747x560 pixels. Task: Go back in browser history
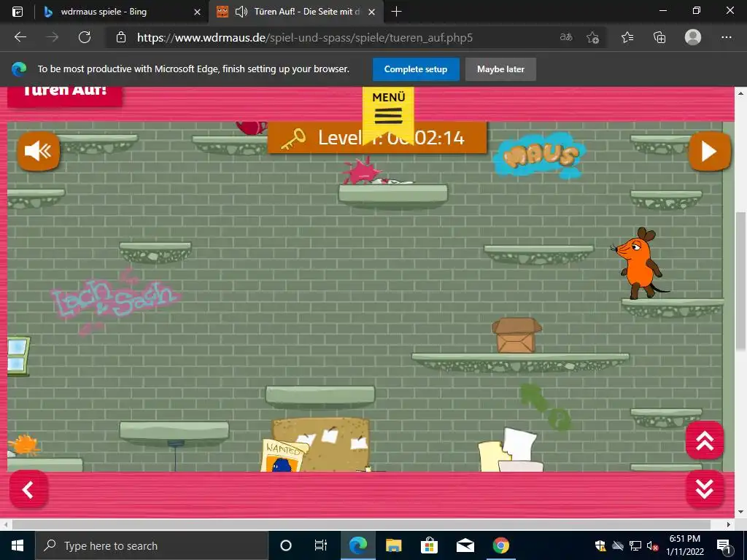[20, 37]
